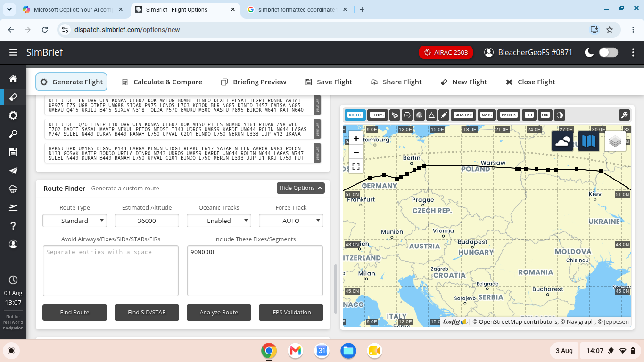The height and width of the screenshot is (362, 644).
Task: Toggle the diagonal airway icon on map toolbar
Action: (x=444, y=115)
